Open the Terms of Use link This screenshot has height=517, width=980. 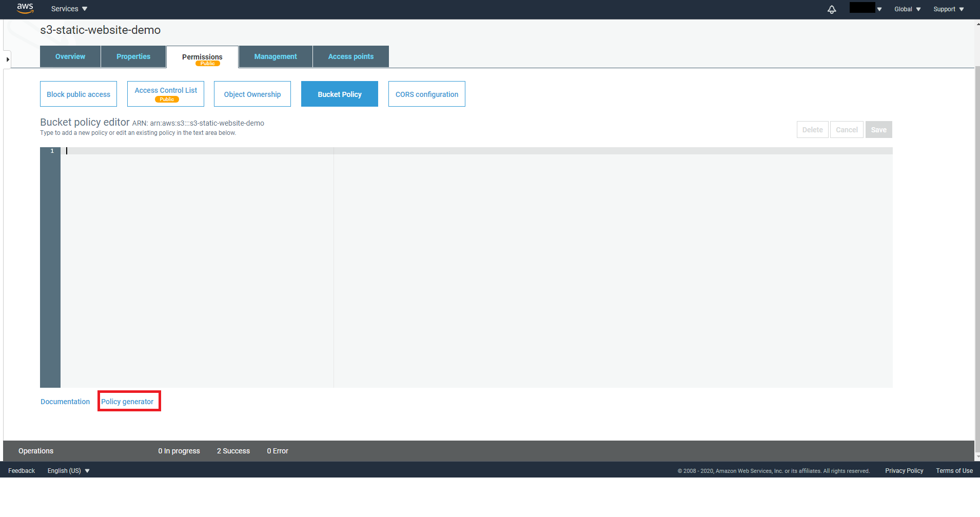click(x=954, y=471)
